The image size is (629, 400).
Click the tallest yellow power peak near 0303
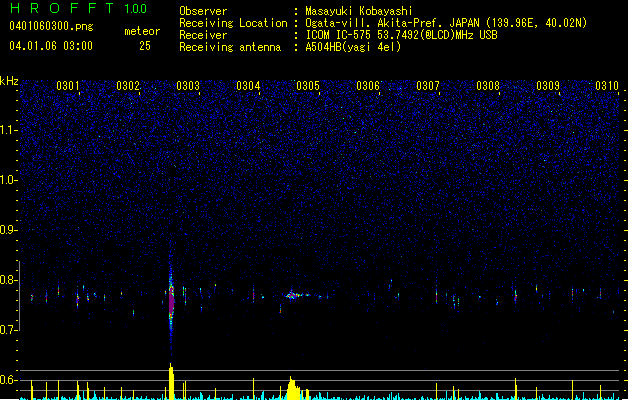[x=171, y=381]
